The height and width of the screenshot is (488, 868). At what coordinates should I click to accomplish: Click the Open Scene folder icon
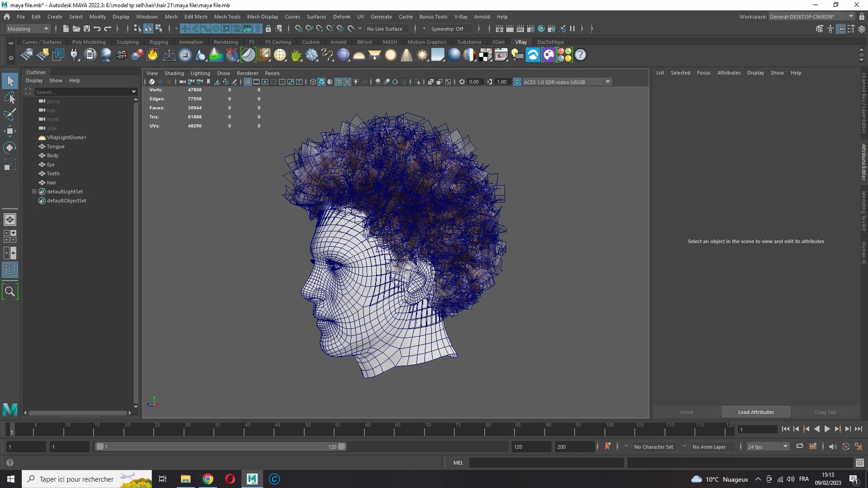click(x=76, y=29)
